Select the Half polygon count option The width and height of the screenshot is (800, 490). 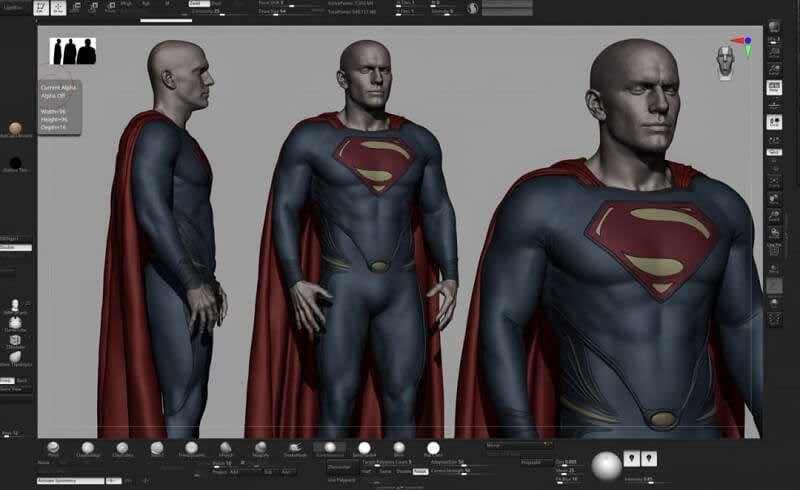[366, 472]
